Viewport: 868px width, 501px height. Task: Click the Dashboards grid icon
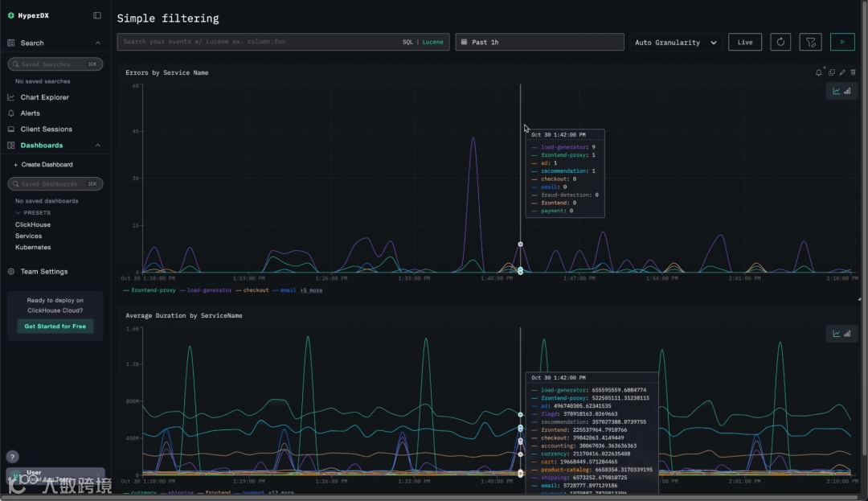pyautogui.click(x=11, y=145)
